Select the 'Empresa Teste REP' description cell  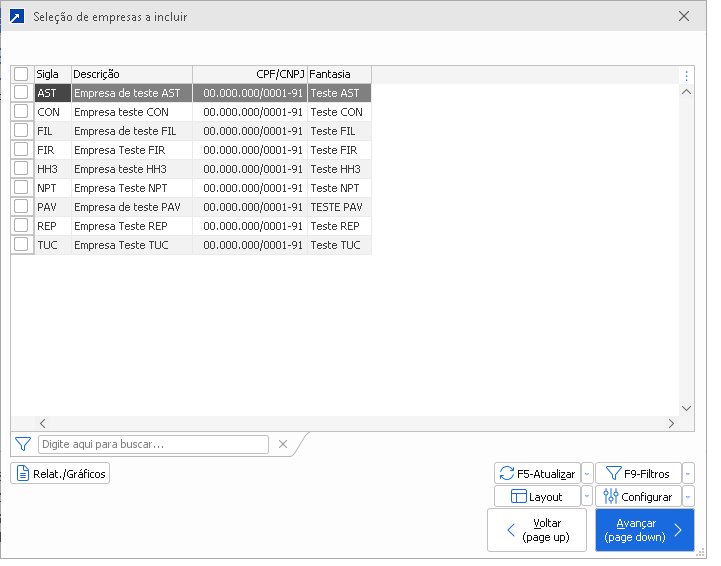[x=132, y=226]
